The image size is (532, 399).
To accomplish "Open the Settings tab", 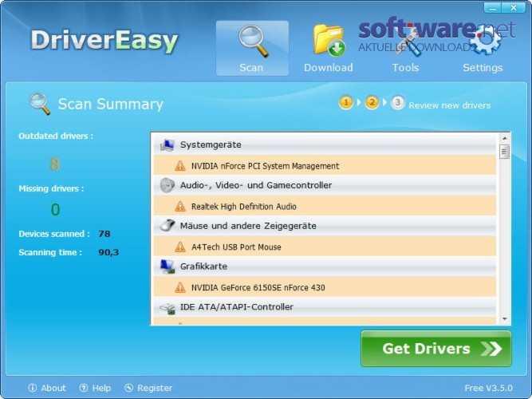I will tap(483, 48).
